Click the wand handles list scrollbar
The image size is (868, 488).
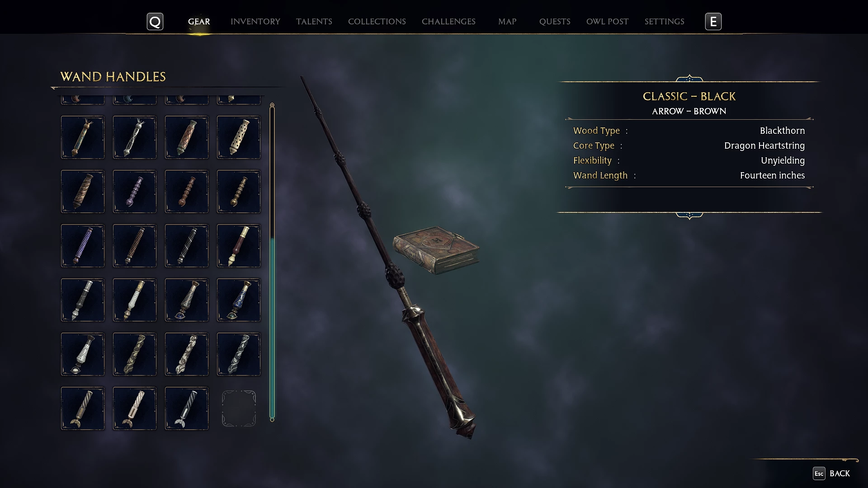(x=272, y=262)
